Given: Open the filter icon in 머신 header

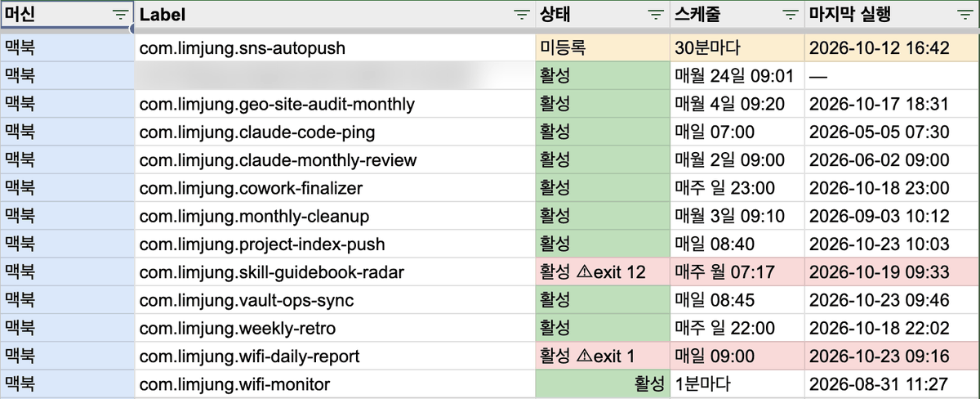Looking at the screenshot, I should tap(120, 15).
